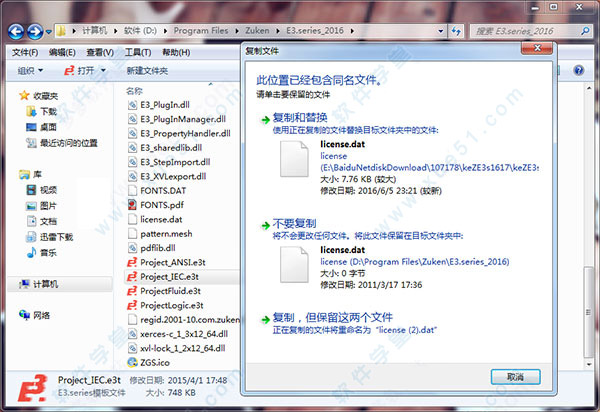Select the xerces-c_1_3x12_64.dll file icon
Viewport: 600px width, 412px height.
(x=132, y=334)
